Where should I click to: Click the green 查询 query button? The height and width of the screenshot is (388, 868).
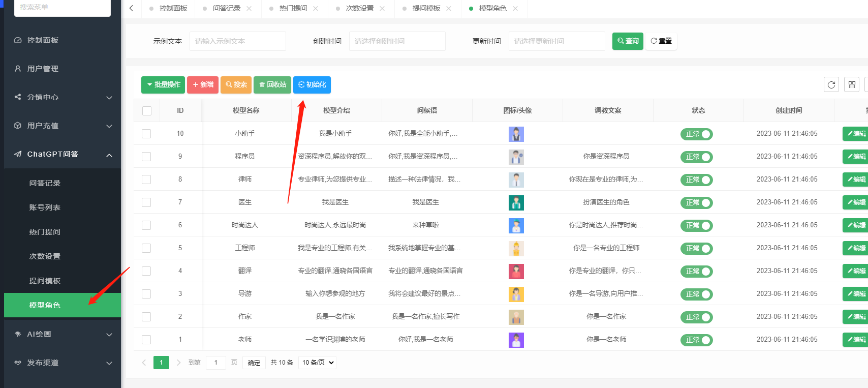point(628,41)
